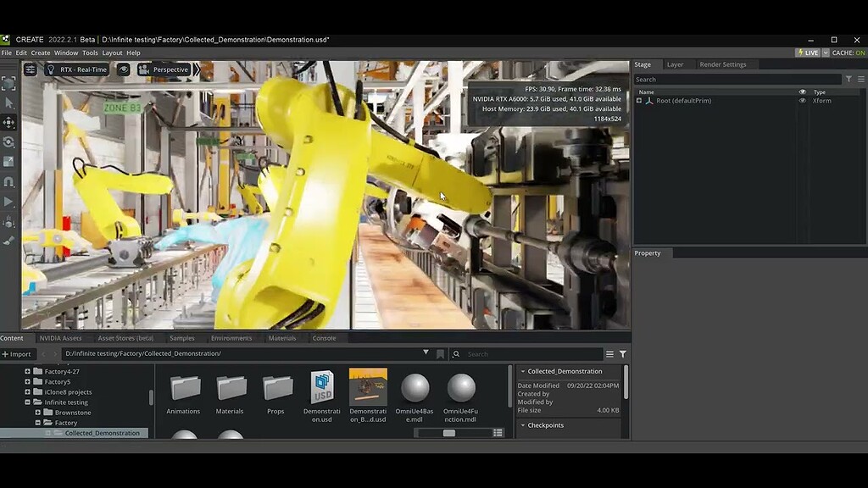Select the Rotate tool in left toolbar
The image size is (868, 488).
click(8, 141)
